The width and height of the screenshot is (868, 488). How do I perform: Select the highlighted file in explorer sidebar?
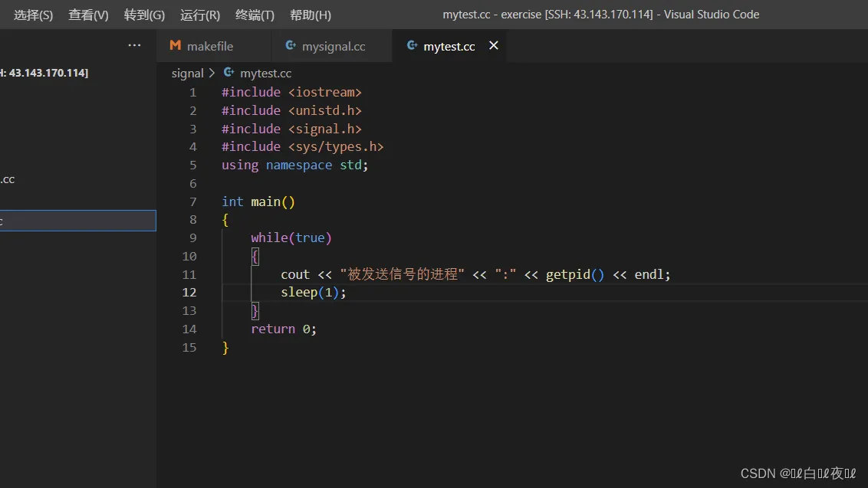pyautogui.click(x=77, y=221)
